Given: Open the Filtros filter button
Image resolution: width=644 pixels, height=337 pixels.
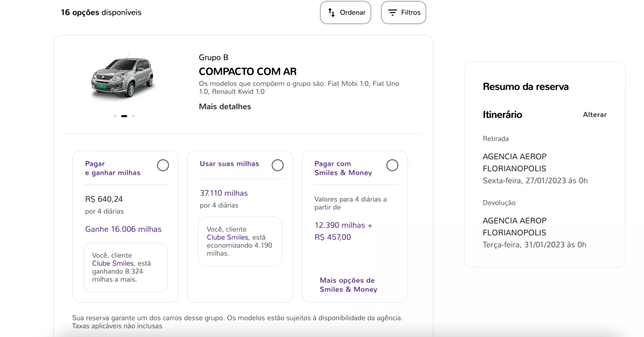Looking at the screenshot, I should click(403, 12).
